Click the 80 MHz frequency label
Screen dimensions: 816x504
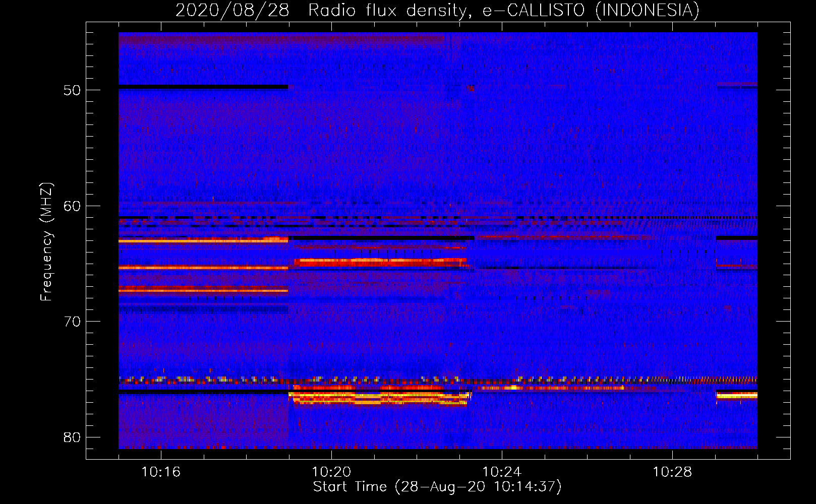pyautogui.click(x=72, y=437)
